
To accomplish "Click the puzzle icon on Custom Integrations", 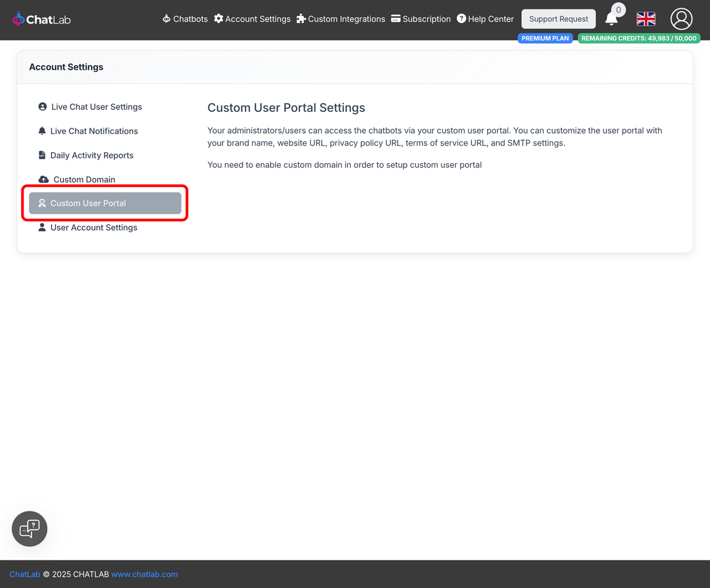I will (x=300, y=18).
